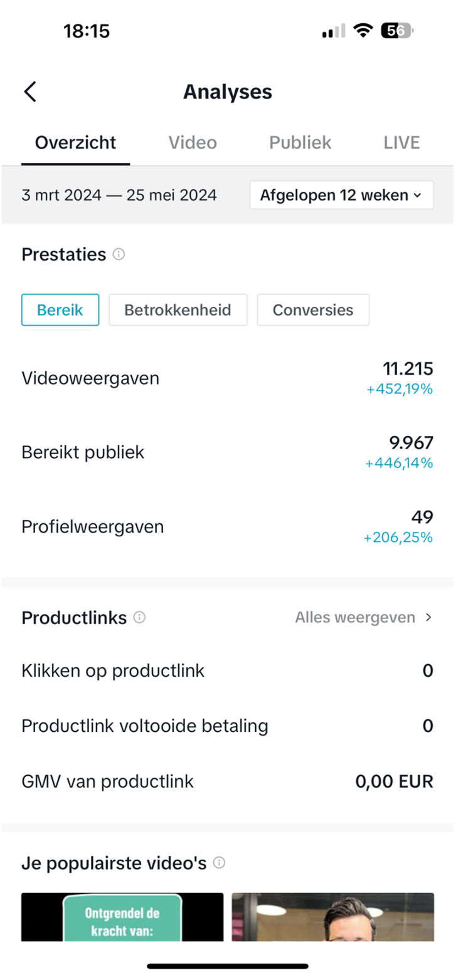456x980 pixels.
Task: Tap the battery indicator in status bar
Action: point(396,30)
